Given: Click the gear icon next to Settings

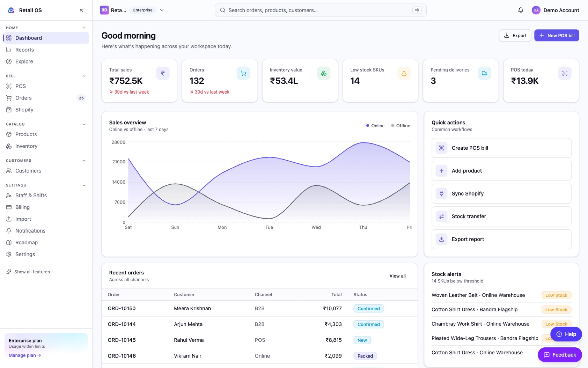Looking at the screenshot, I should pyautogui.click(x=9, y=254).
